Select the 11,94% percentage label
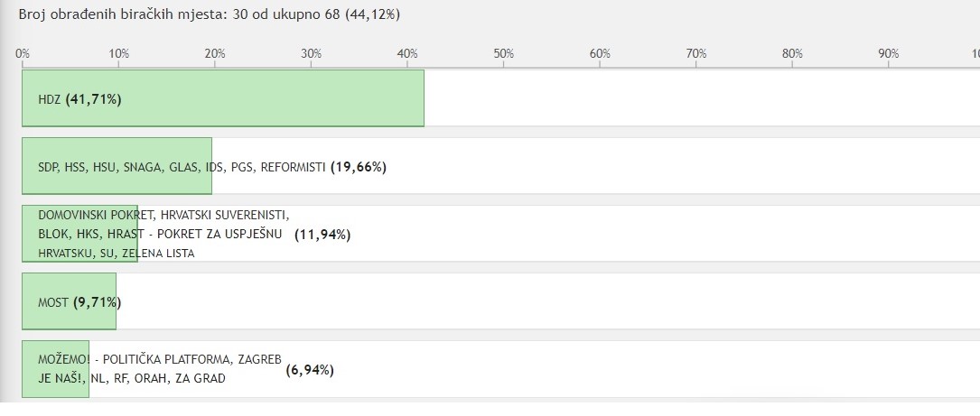 (322, 235)
